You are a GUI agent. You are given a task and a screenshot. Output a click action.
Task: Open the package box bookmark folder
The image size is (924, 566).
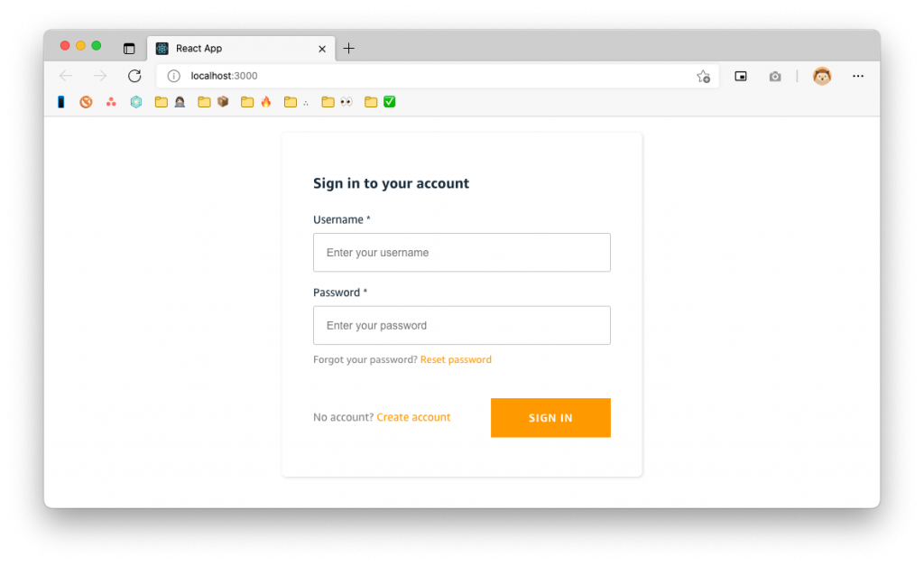tap(224, 101)
